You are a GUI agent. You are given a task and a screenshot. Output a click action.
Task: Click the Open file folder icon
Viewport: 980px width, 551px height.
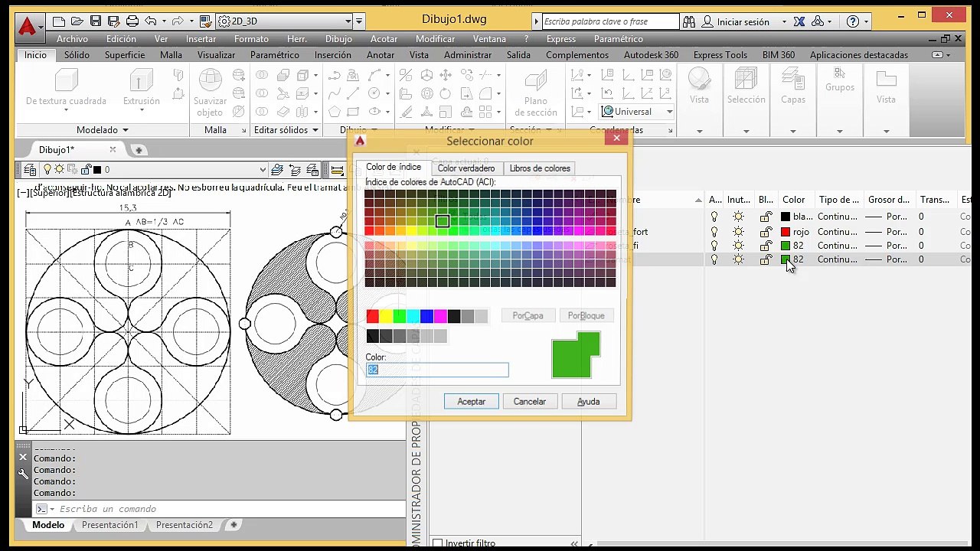click(77, 21)
